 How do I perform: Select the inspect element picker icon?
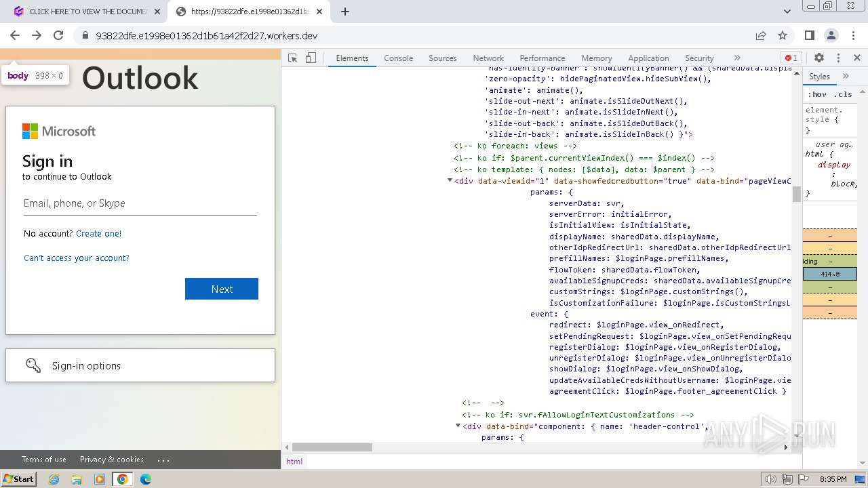click(293, 58)
